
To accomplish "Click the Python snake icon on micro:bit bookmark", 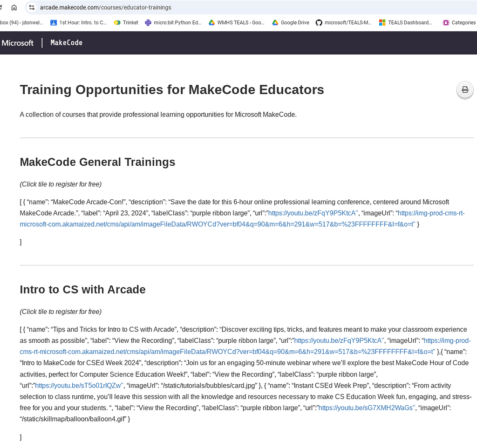I will click(x=147, y=22).
